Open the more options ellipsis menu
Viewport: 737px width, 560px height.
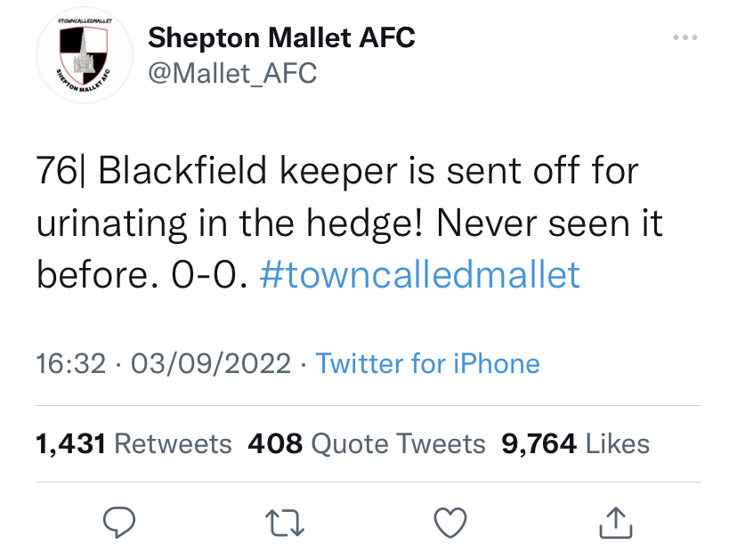point(684,37)
